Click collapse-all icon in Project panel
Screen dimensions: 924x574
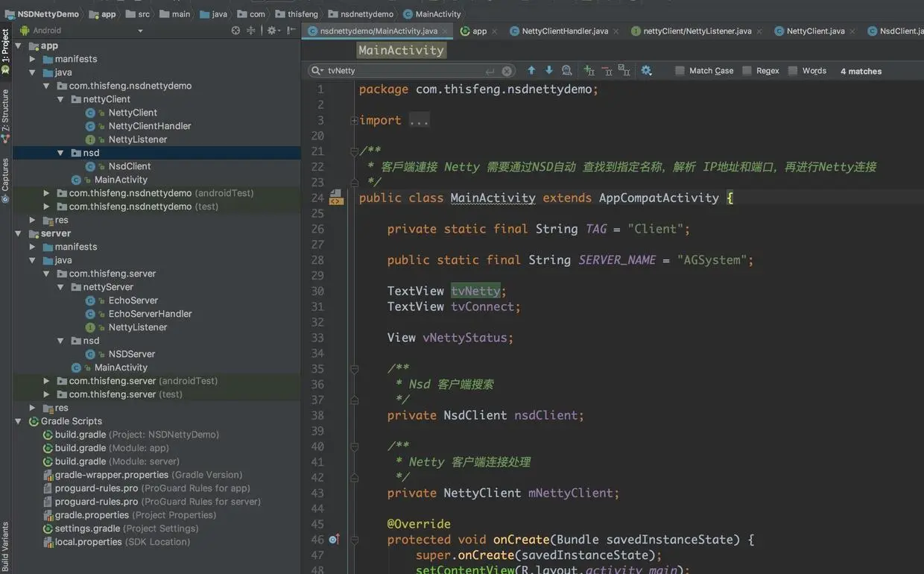tap(251, 31)
